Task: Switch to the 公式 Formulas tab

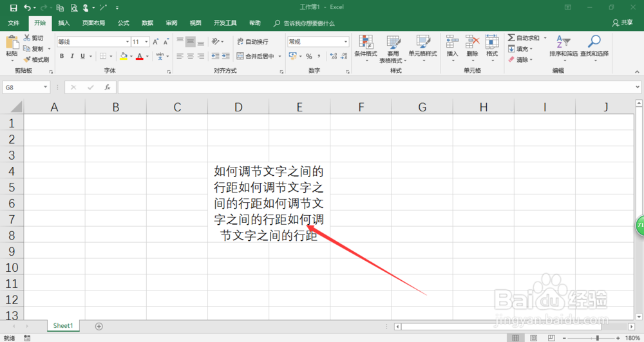Action: 123,23
